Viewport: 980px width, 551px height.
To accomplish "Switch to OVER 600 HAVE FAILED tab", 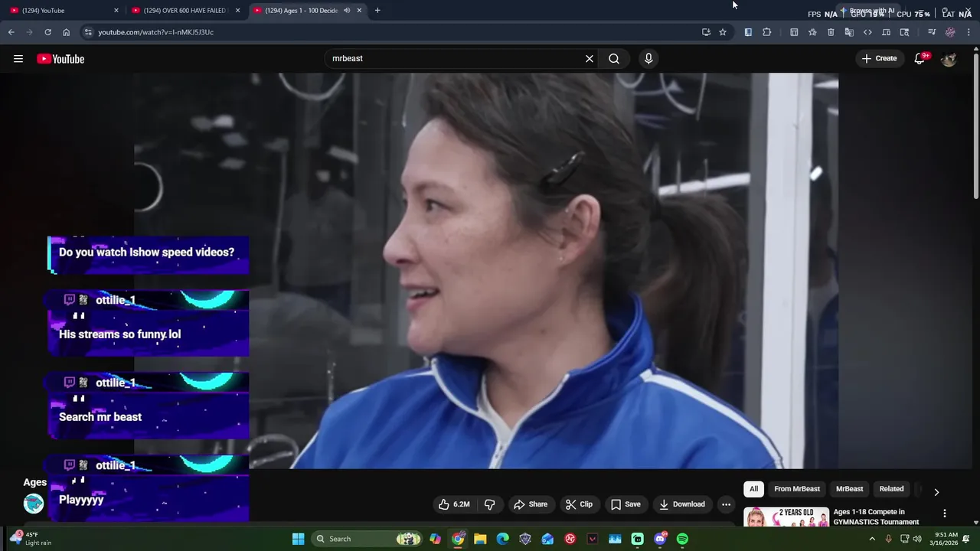I will 184,10.
